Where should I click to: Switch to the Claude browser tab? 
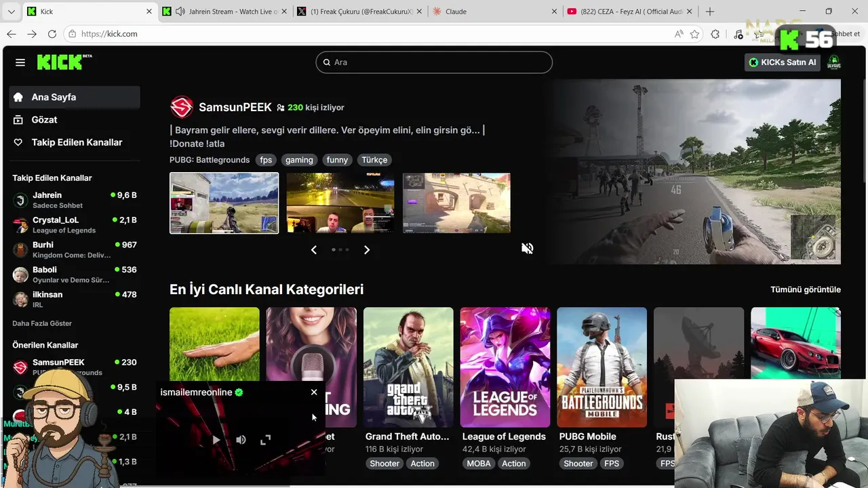coord(494,12)
